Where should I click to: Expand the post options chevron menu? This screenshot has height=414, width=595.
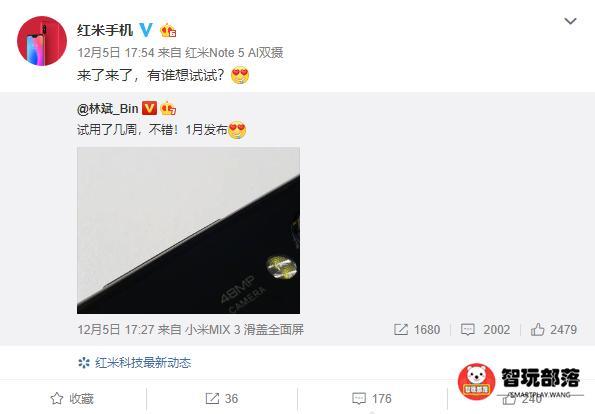[570, 21]
